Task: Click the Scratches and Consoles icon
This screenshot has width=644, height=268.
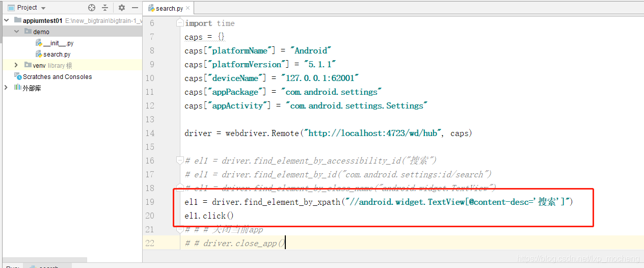Action: (x=18, y=76)
